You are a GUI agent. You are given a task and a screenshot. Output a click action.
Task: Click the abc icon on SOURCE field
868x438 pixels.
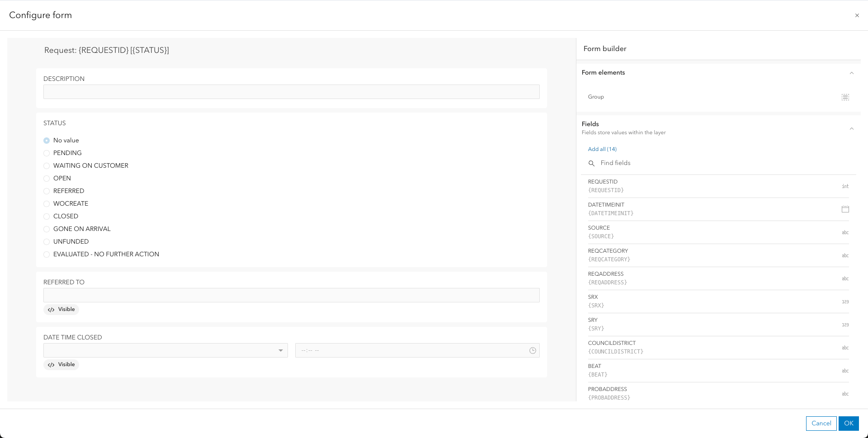click(x=845, y=232)
